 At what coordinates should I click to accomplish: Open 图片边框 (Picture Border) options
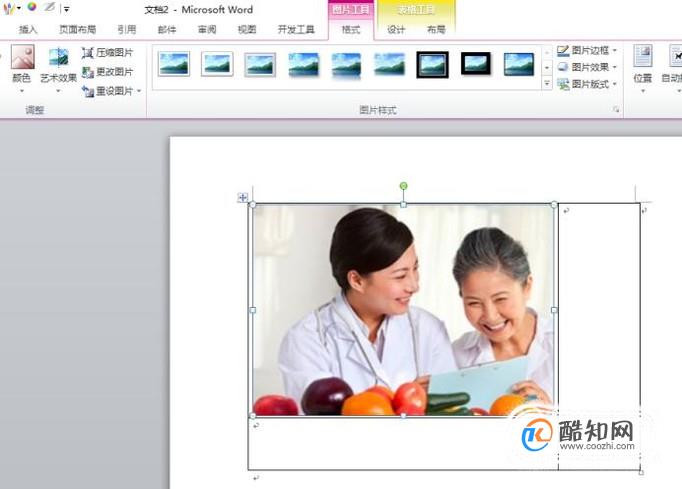click(587, 50)
